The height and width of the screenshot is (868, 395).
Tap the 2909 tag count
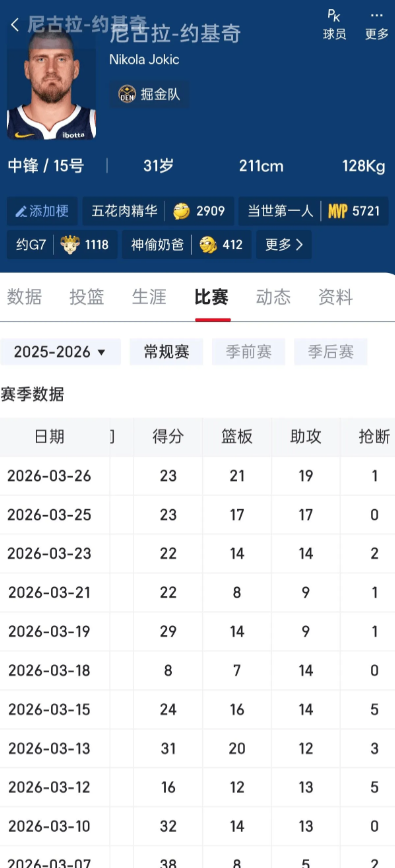[x=211, y=211]
